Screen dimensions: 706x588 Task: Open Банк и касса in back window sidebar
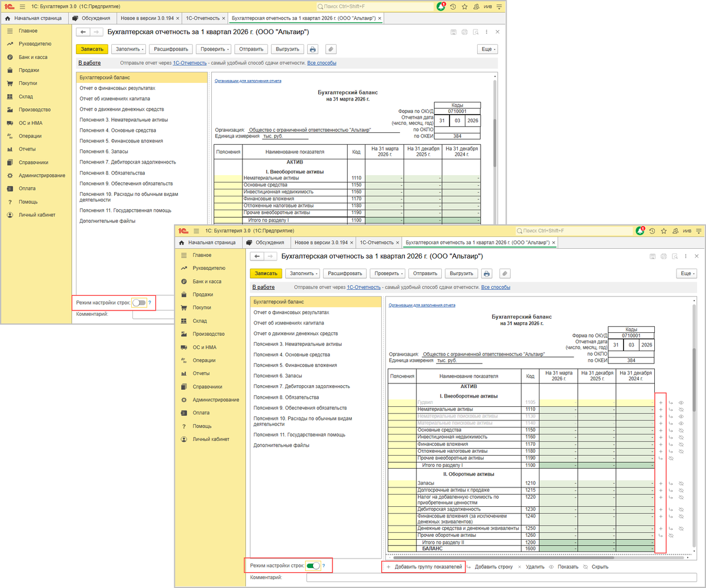click(x=33, y=57)
